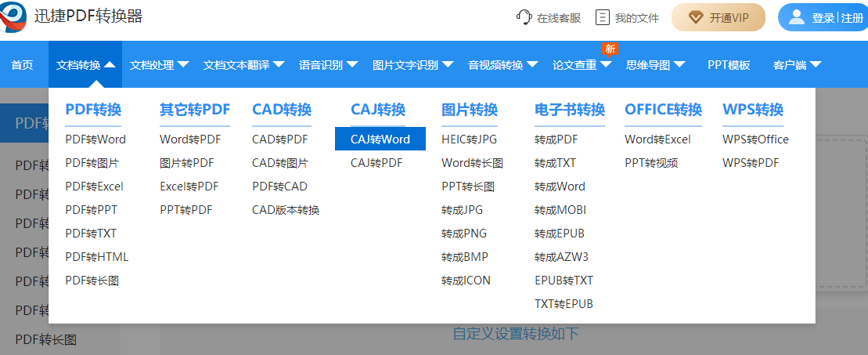Screen dimensions: 868x355
Task: Select CAJ转PDF option
Action: tap(376, 163)
